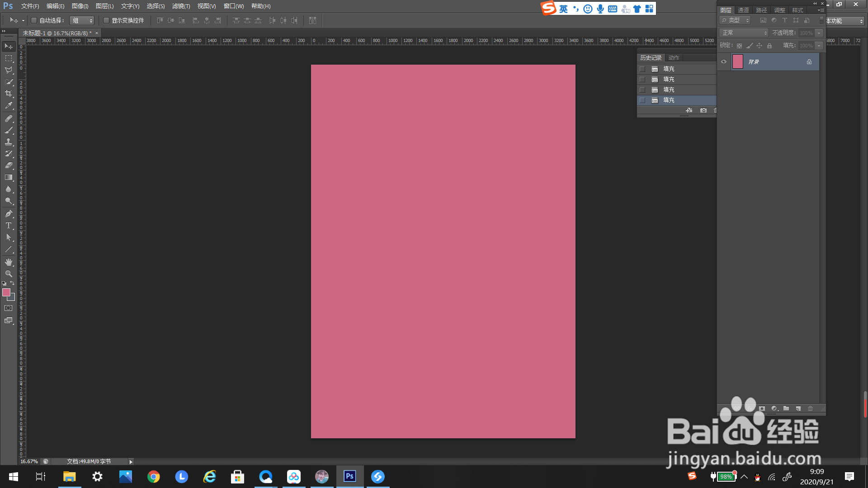Viewport: 868px width, 488px height.
Task: Open the 滤镜(T) menu
Action: click(x=181, y=6)
